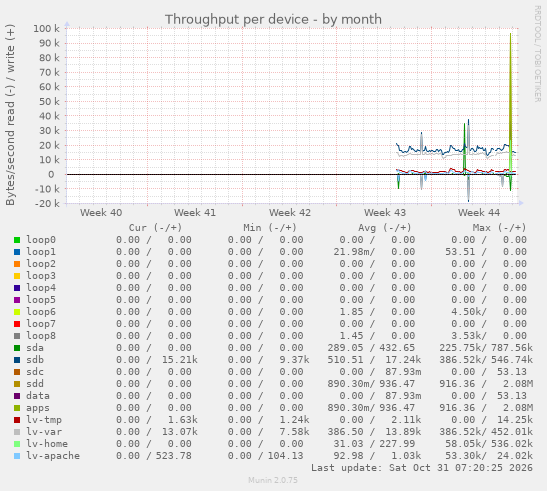Click the 'sda' legend label
The width and height of the screenshot is (547, 491).
(x=35, y=348)
